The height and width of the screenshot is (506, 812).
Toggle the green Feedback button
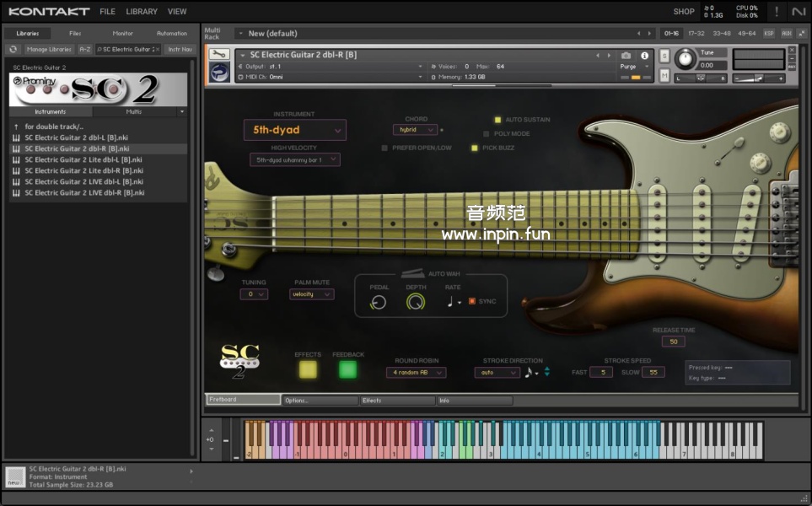coord(347,369)
